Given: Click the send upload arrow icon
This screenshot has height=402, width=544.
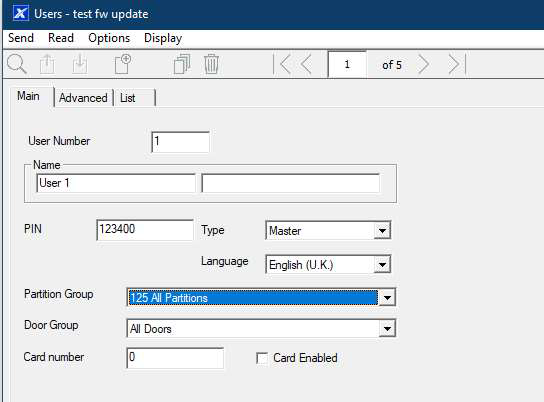Looking at the screenshot, I should tap(47, 64).
